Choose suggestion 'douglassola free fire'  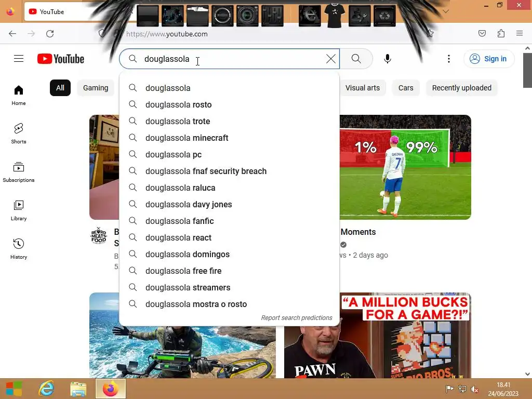point(229,271)
